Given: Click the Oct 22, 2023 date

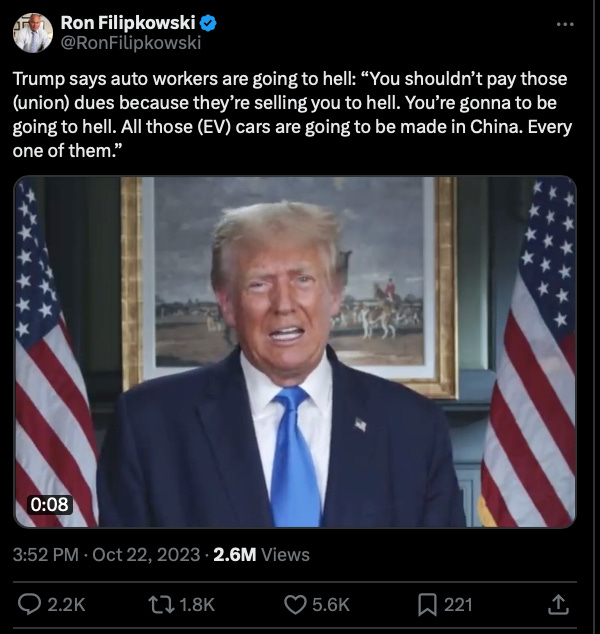Looking at the screenshot, I should coord(146,554).
